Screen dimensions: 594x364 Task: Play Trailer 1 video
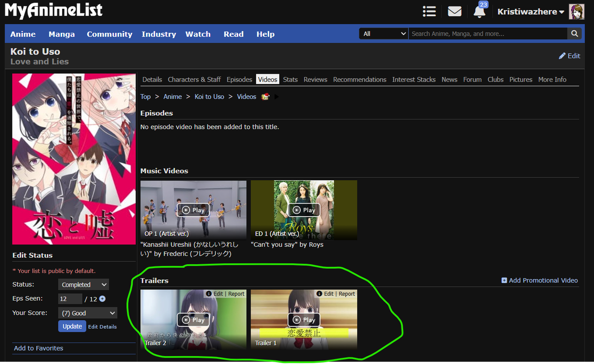pyautogui.click(x=304, y=320)
